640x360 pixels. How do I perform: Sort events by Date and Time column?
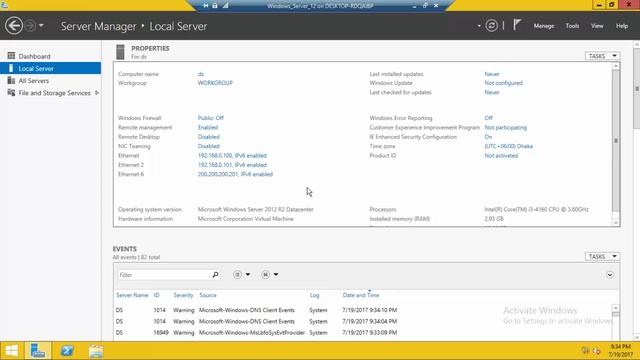click(x=361, y=295)
